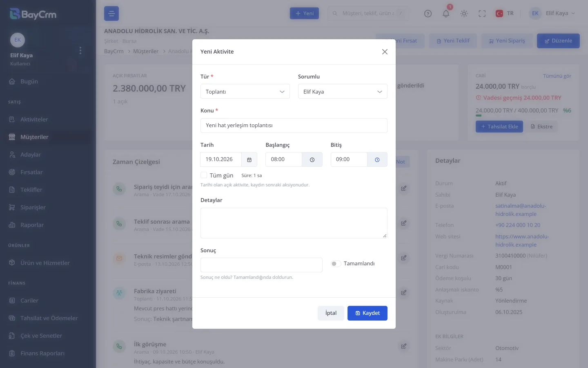The height and width of the screenshot is (368, 588).
Task: Open the three-dot menu beside Elif Kaya
Action: click(x=80, y=50)
